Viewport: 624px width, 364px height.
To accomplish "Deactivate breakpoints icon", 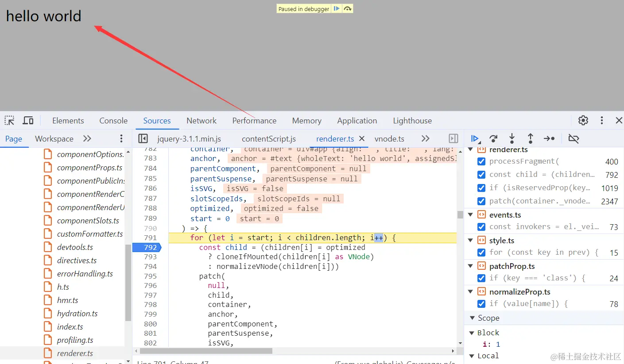I will (574, 138).
